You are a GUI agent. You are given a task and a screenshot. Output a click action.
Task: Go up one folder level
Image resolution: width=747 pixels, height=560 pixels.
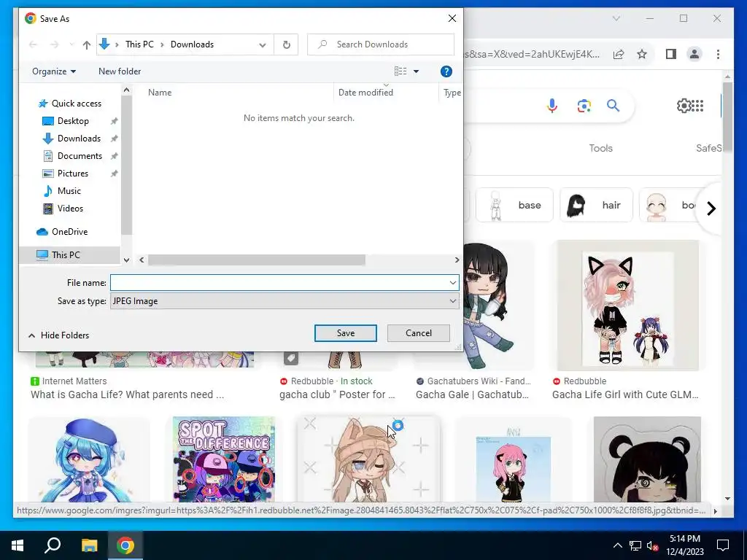pos(86,44)
